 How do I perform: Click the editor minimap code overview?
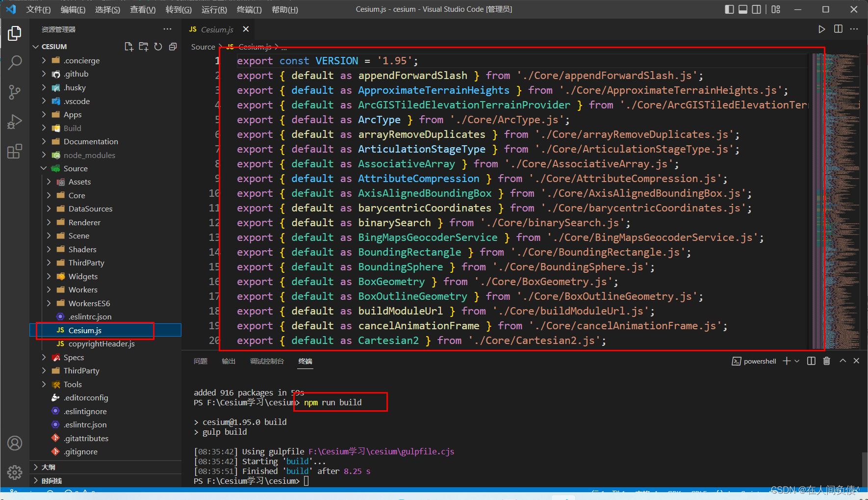pos(836,201)
